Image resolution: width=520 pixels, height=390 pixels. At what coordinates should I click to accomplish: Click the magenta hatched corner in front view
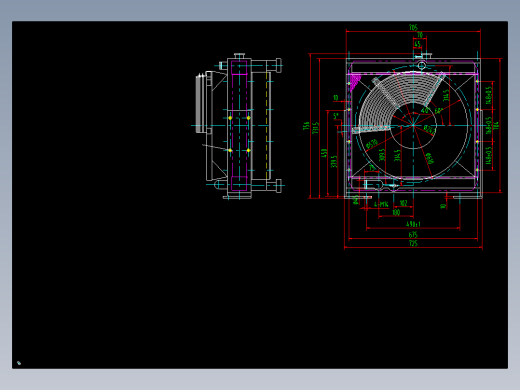[355, 81]
